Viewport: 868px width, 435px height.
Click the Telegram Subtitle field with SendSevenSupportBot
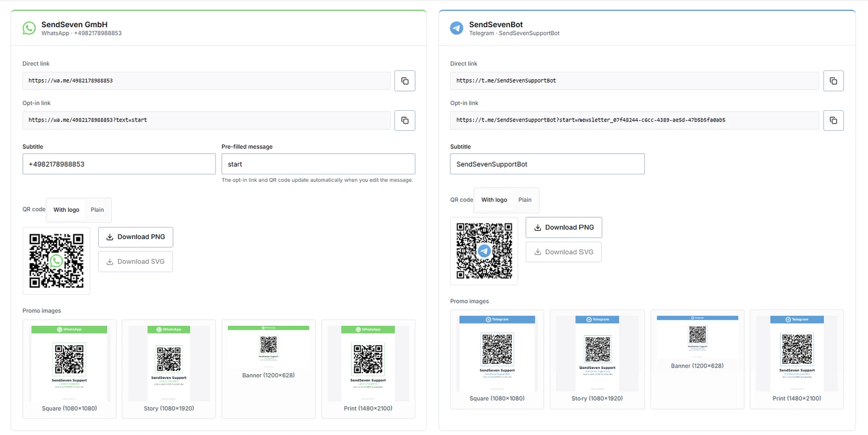tap(547, 164)
